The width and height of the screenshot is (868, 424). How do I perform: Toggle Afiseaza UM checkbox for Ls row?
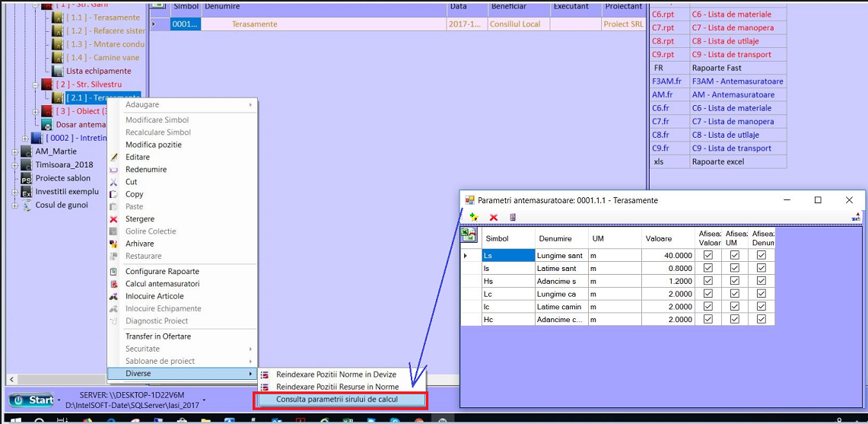735,256
